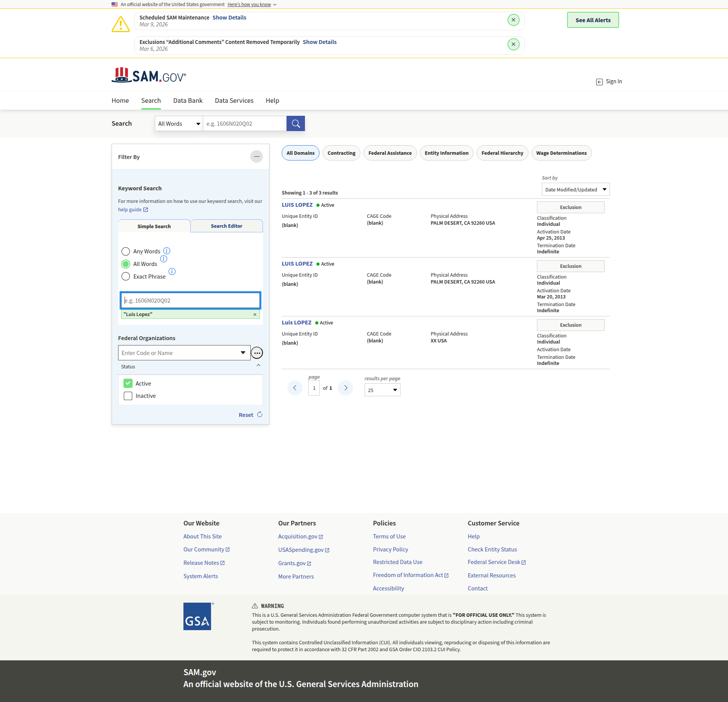
Task: Go to the previous results page
Action: pos(295,388)
